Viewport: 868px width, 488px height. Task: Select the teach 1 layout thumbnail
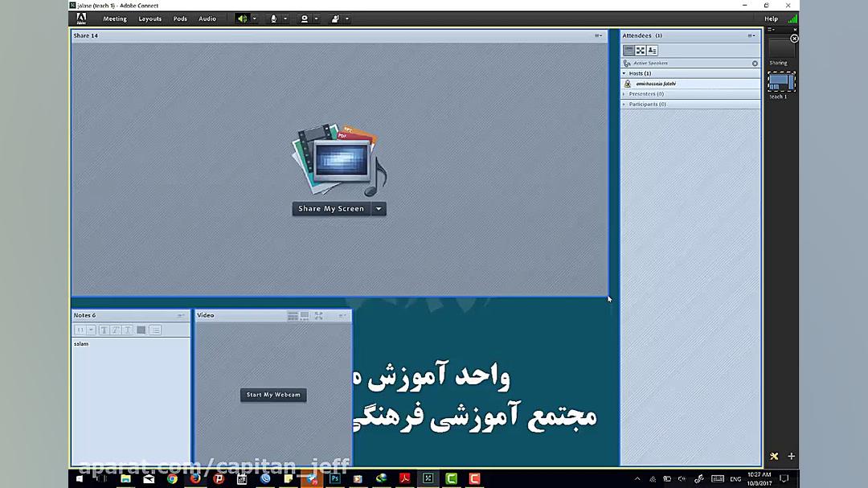click(x=781, y=82)
